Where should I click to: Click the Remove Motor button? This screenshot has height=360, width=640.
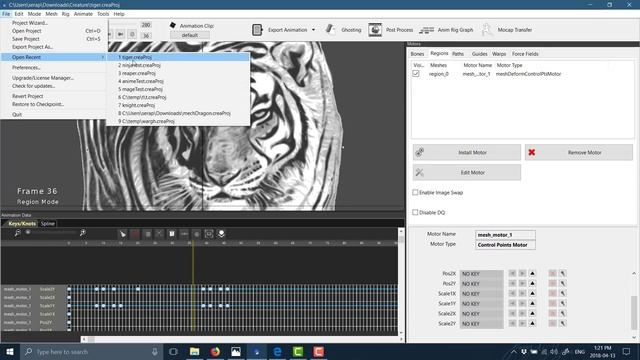tap(579, 152)
